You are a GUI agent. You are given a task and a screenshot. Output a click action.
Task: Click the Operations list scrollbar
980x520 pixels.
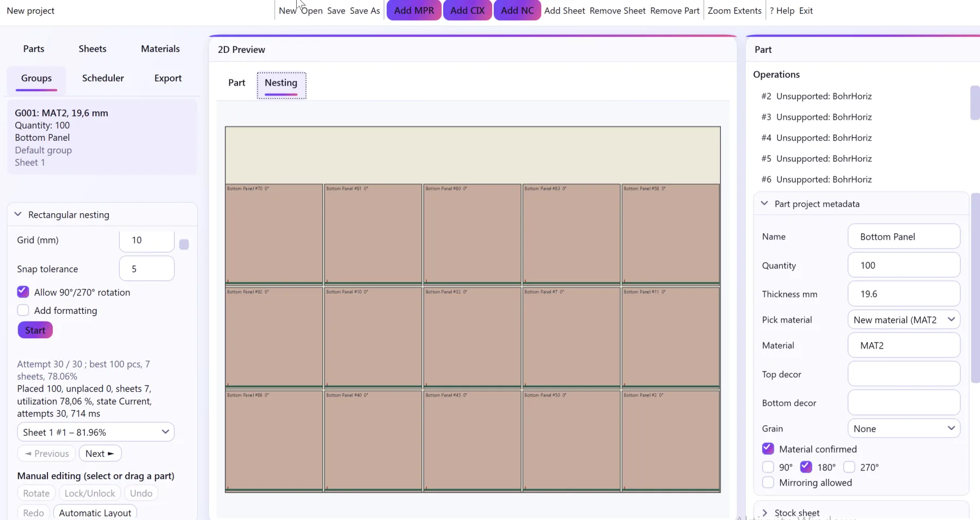(975, 103)
